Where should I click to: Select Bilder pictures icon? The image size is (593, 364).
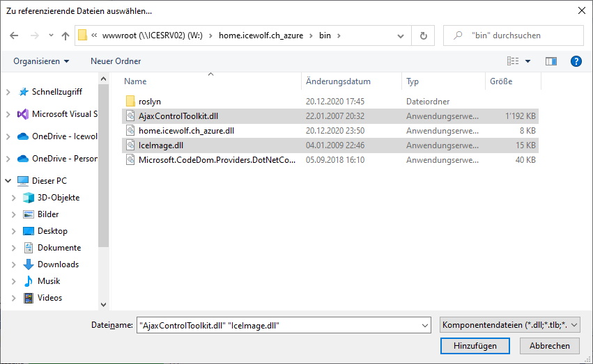[x=29, y=214]
